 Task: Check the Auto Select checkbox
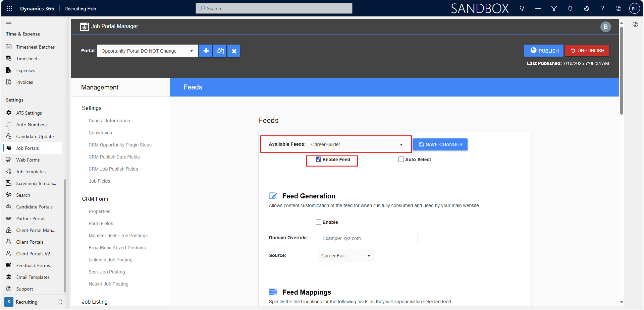click(x=401, y=160)
